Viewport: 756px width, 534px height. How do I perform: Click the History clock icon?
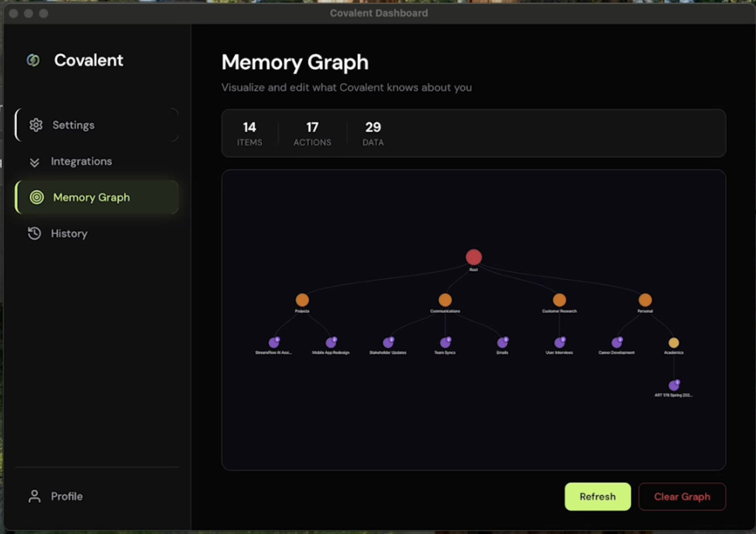coord(34,233)
